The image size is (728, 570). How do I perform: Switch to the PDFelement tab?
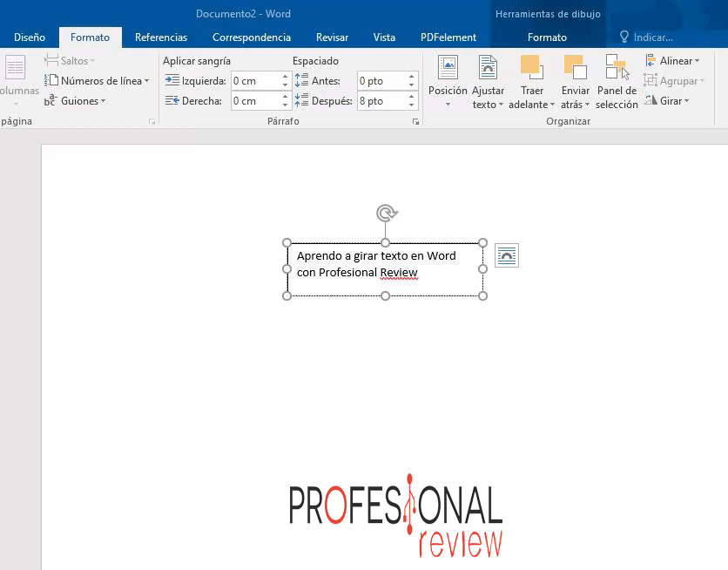pos(448,37)
